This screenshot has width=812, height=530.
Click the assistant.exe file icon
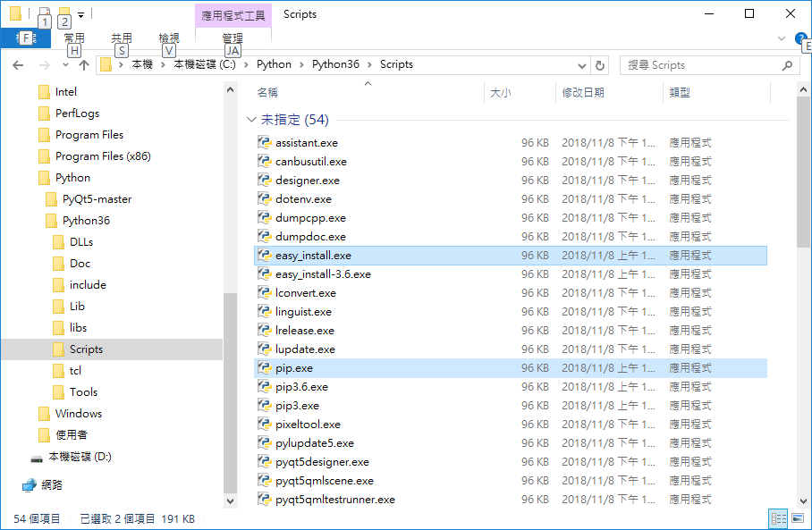click(264, 142)
